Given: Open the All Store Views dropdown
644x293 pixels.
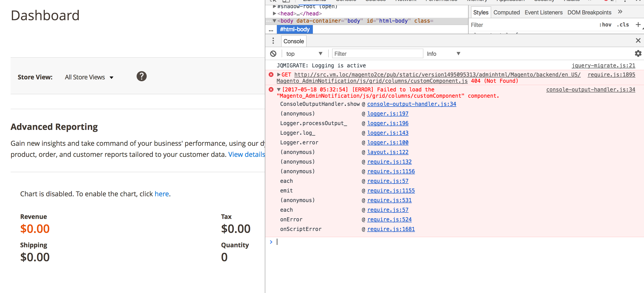Looking at the screenshot, I should pos(89,77).
